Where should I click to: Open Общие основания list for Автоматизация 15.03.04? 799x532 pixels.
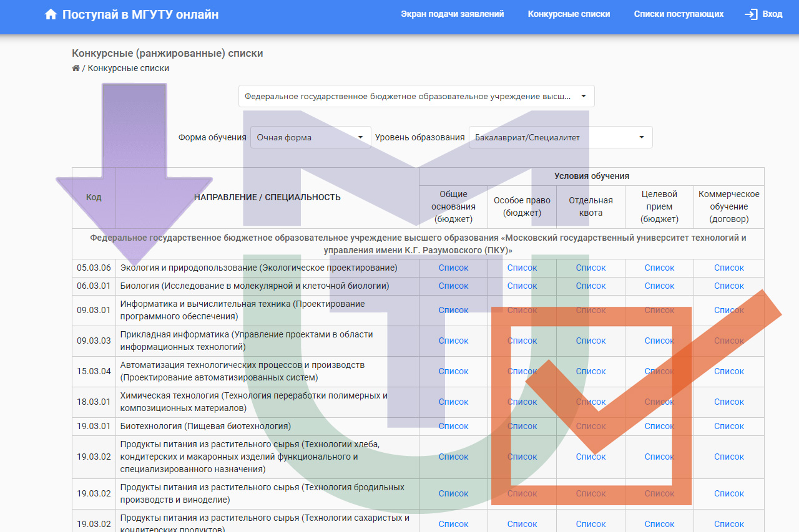click(x=453, y=371)
